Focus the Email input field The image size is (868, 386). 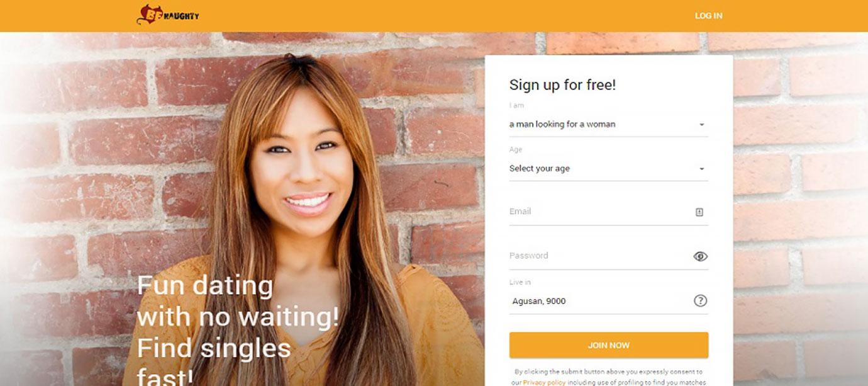608,212
